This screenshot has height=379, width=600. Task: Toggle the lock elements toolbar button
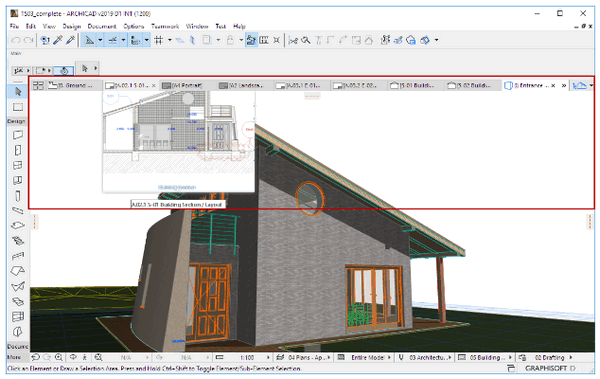pyautogui.click(x=230, y=40)
